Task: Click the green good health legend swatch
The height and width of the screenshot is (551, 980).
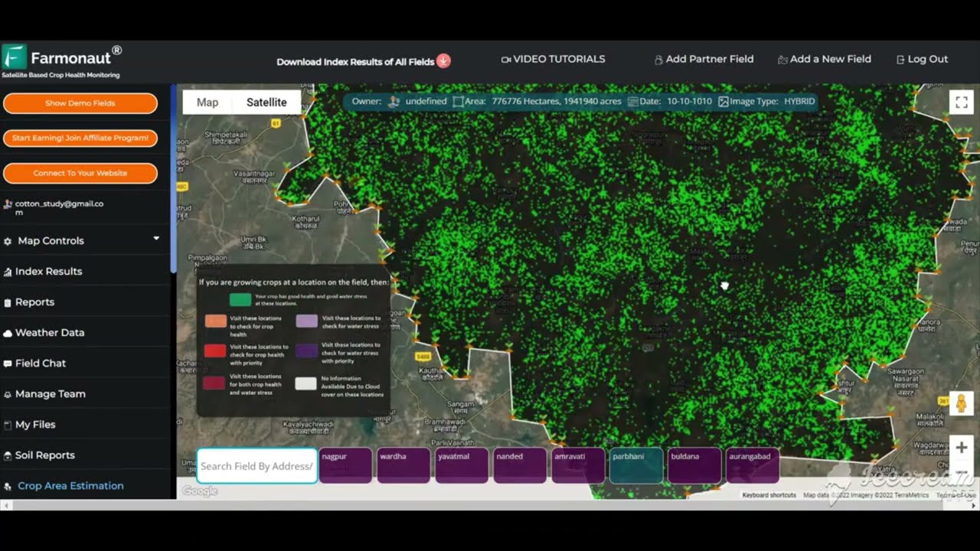Action: 240,299
